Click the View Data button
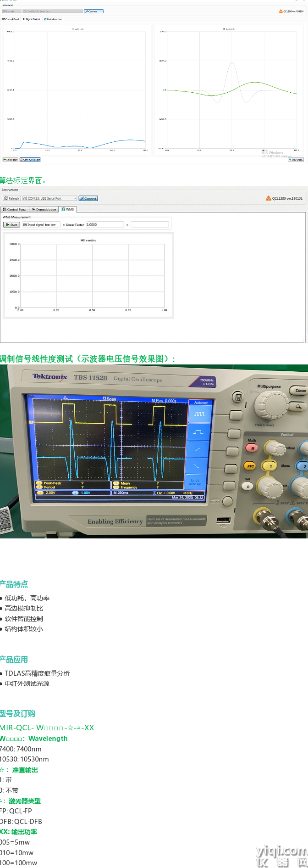 pos(296,160)
